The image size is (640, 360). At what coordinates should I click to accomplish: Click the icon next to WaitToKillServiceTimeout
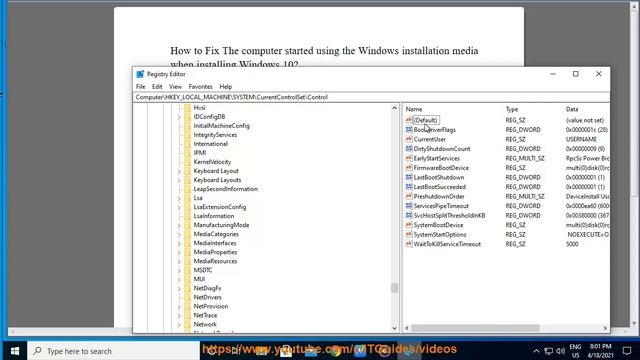(x=409, y=244)
